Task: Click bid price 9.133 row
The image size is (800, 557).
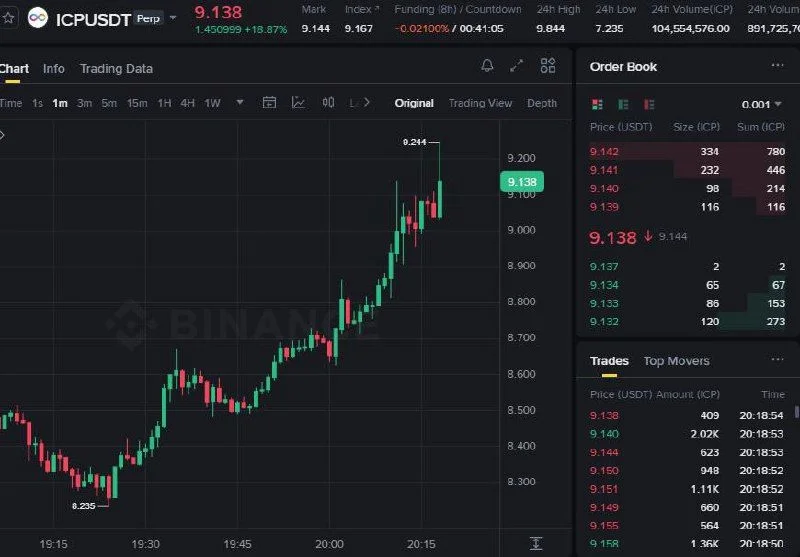Action: [687, 303]
